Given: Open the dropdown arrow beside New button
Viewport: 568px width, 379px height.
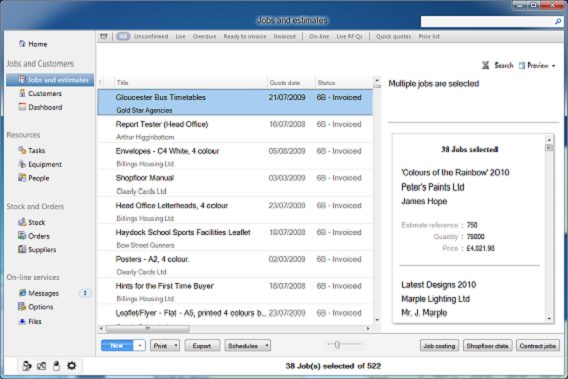Looking at the screenshot, I should [139, 346].
